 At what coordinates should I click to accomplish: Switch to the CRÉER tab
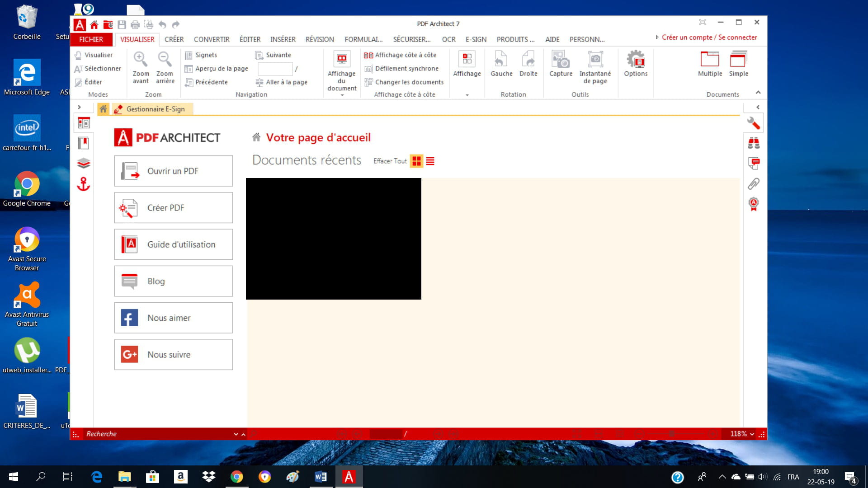coord(174,39)
